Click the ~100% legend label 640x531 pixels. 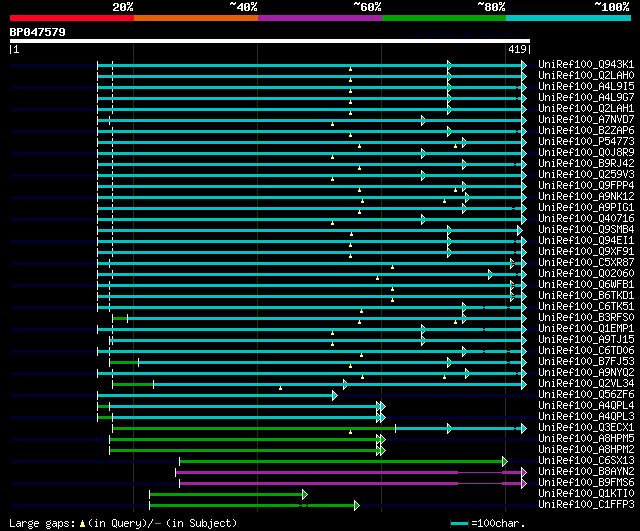[611, 7]
